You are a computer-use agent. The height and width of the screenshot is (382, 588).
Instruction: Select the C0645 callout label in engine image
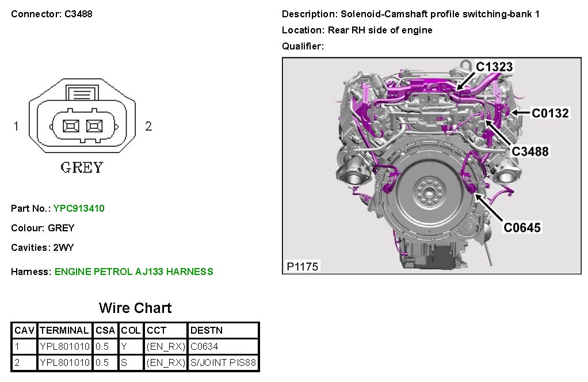click(x=522, y=227)
